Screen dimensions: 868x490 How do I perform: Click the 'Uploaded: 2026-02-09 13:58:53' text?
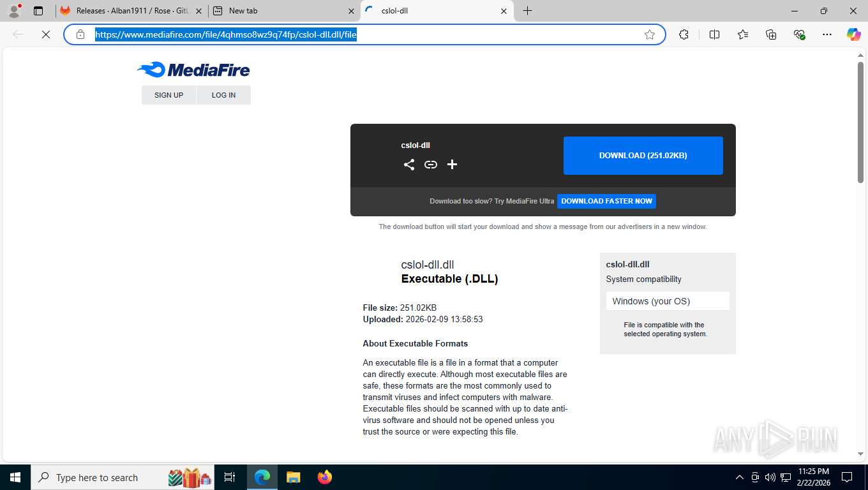click(423, 319)
